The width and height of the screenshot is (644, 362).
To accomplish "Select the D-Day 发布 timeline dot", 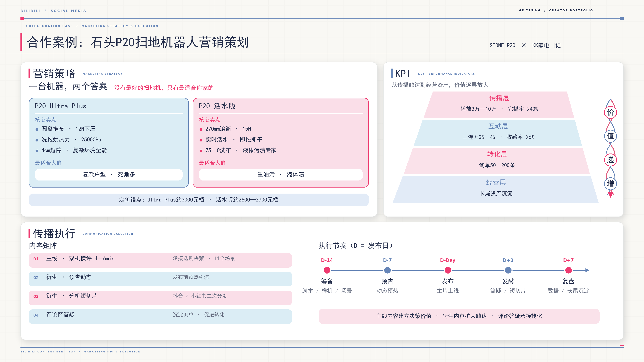I will pyautogui.click(x=448, y=270).
